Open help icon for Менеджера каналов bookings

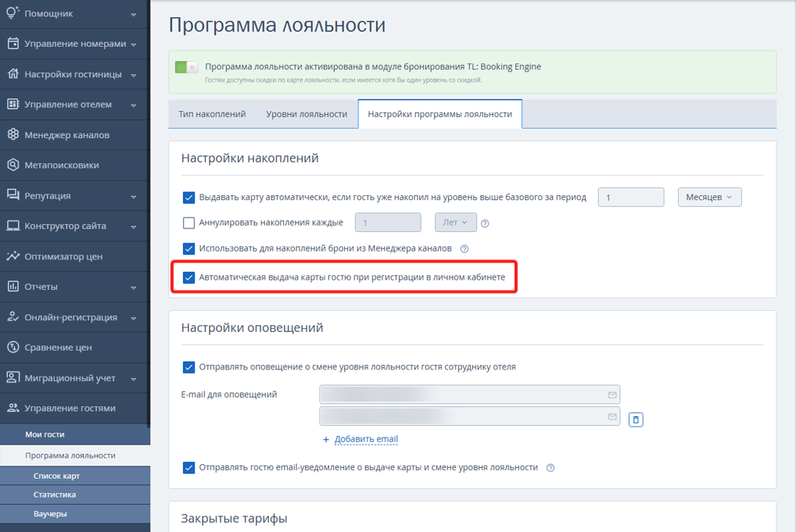(464, 248)
